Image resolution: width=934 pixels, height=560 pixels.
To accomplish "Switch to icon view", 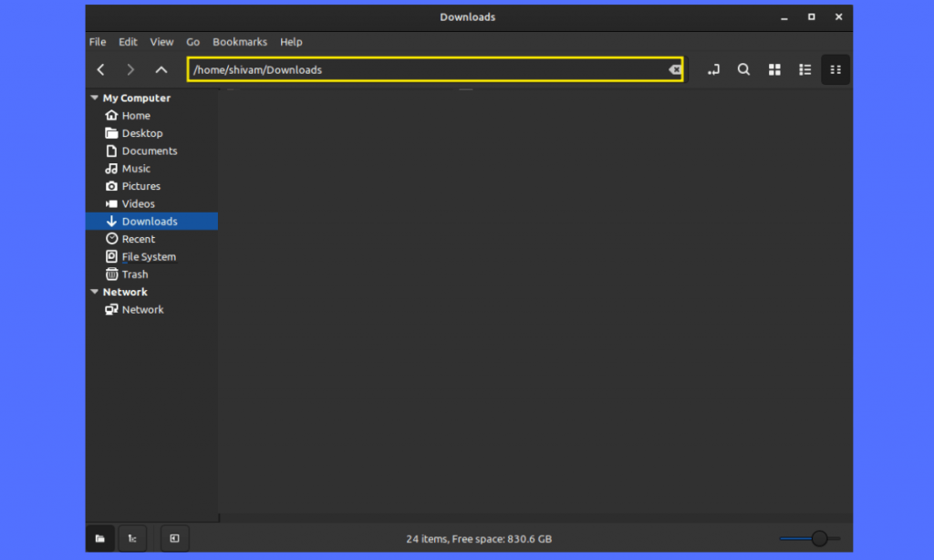I will point(774,70).
